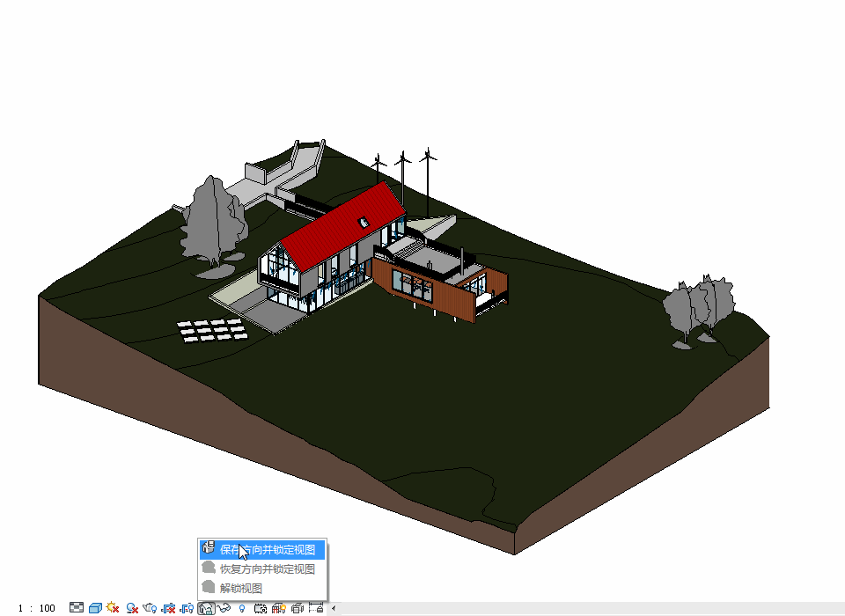Open the Visual Style cube menu
845x616 pixels.
[95, 607]
